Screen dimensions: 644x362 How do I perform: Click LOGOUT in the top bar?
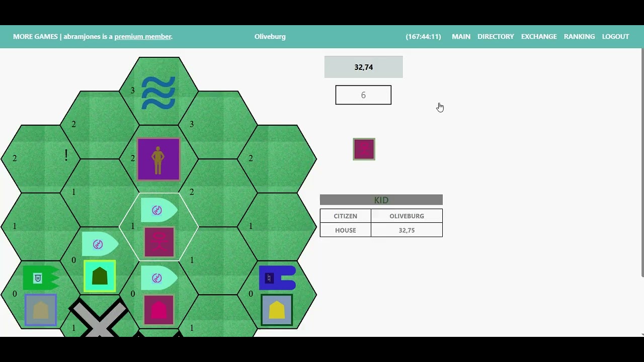615,37
